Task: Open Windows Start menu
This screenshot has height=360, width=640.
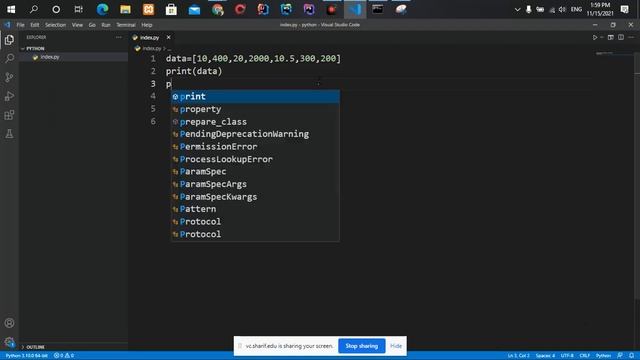Action: click(11, 9)
